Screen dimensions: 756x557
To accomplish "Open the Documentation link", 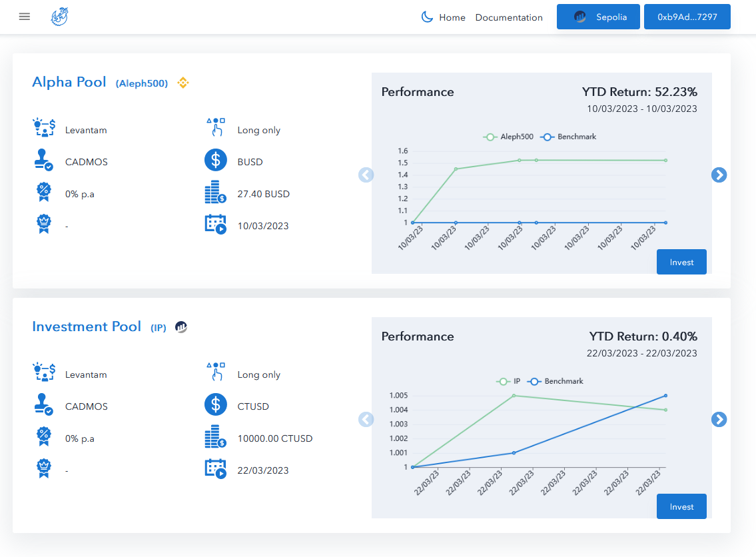I will [x=509, y=17].
